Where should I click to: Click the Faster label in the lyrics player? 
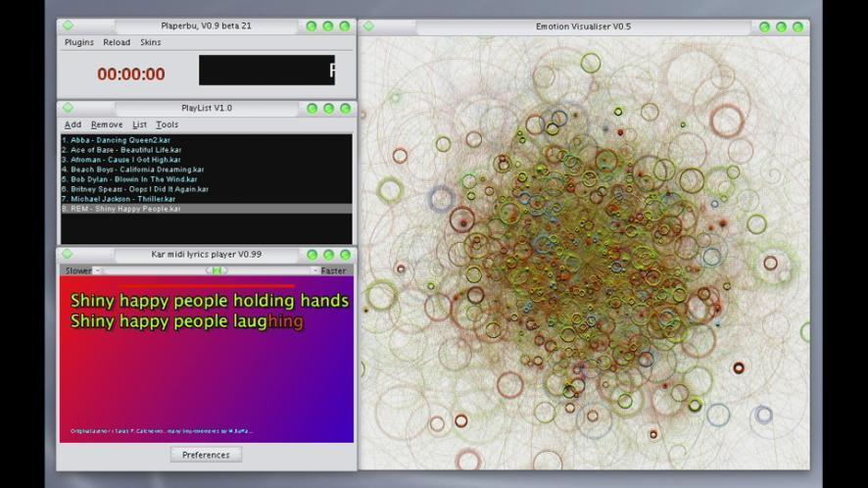point(333,270)
